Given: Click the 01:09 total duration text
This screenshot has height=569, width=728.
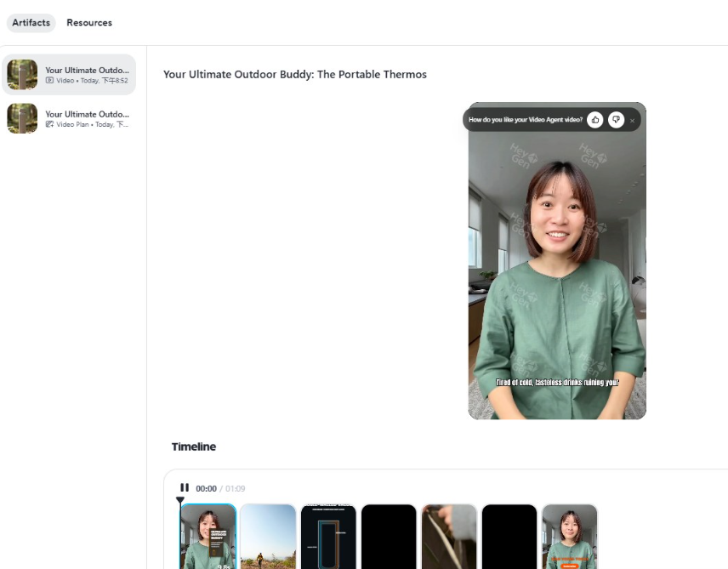Looking at the screenshot, I should (x=236, y=489).
